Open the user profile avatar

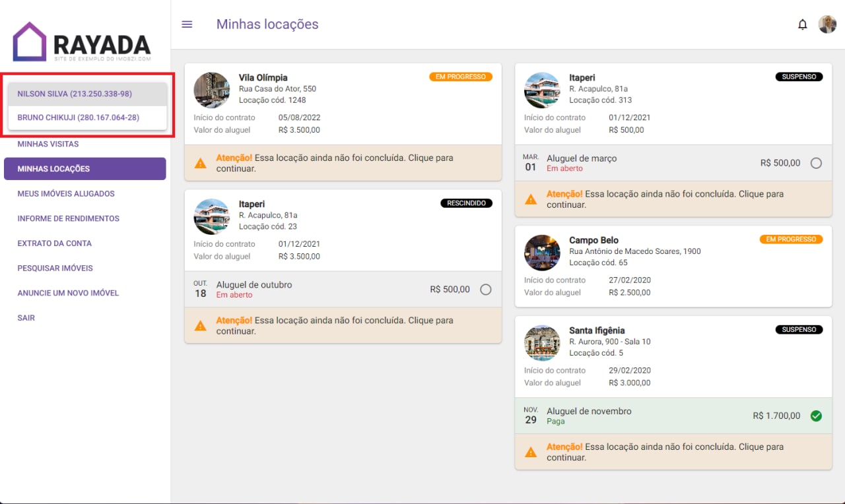click(827, 24)
